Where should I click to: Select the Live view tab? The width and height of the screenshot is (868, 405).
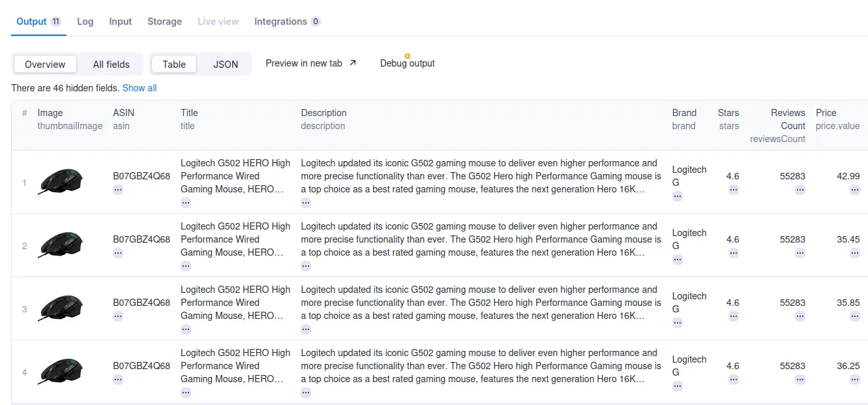tap(218, 22)
